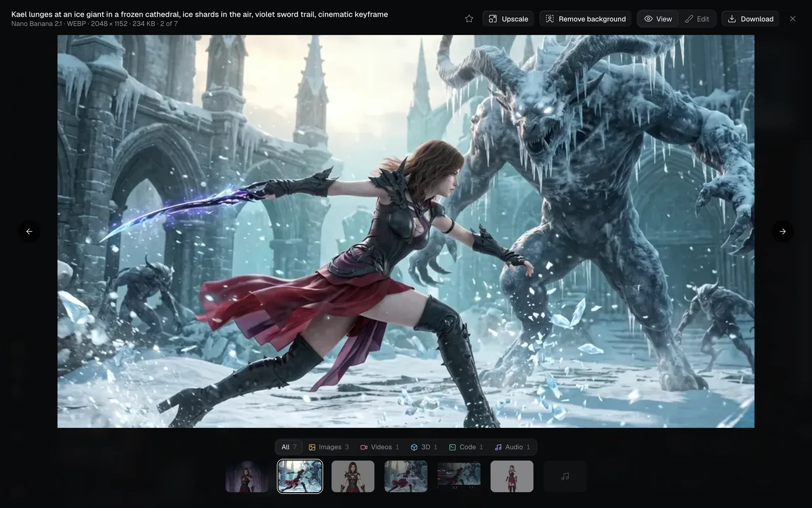This screenshot has width=812, height=508.
Task: Select the All filter tab
Action: [x=289, y=447]
